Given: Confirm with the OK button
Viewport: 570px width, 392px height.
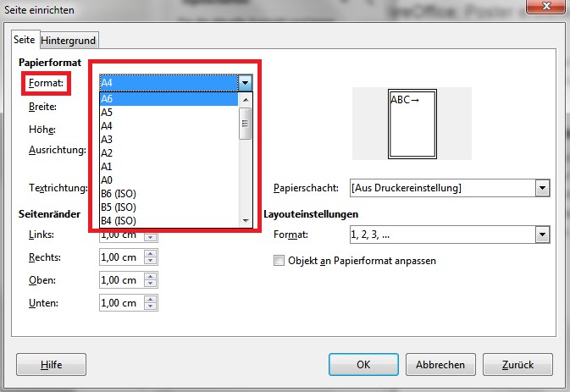Looking at the screenshot, I should 362,365.
